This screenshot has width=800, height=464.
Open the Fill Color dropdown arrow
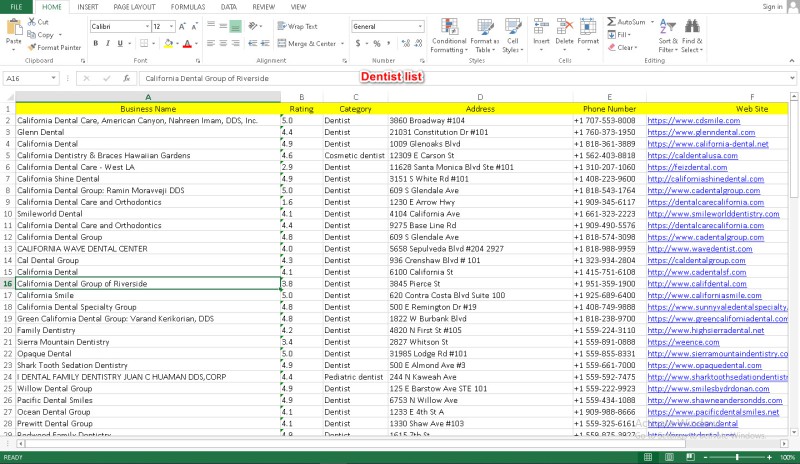click(x=177, y=44)
